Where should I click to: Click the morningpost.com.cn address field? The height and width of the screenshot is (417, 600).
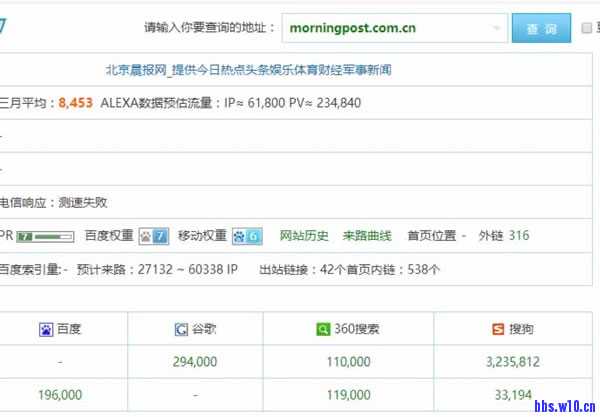(380, 28)
